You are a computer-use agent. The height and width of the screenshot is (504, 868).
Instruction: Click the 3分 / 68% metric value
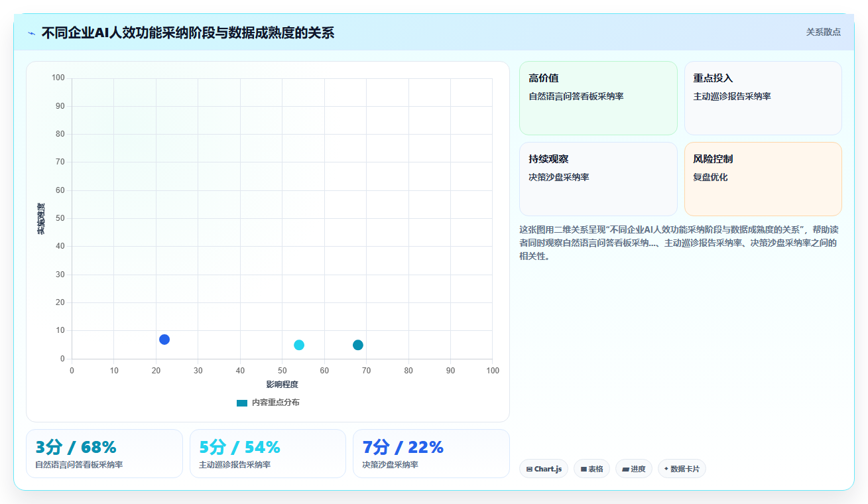76,447
